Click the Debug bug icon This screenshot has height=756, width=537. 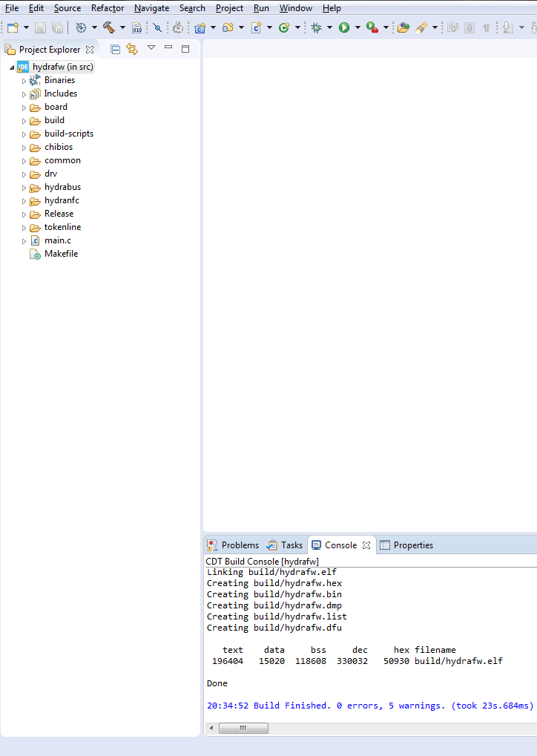point(317,27)
